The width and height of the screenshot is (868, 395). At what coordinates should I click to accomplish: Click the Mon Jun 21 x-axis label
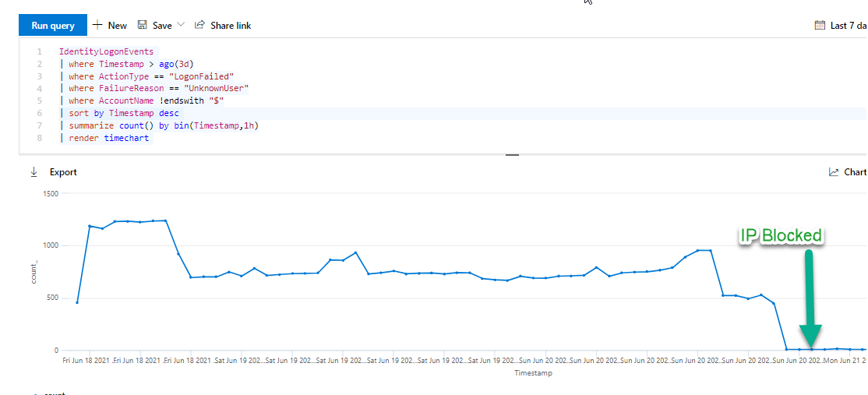(845, 360)
